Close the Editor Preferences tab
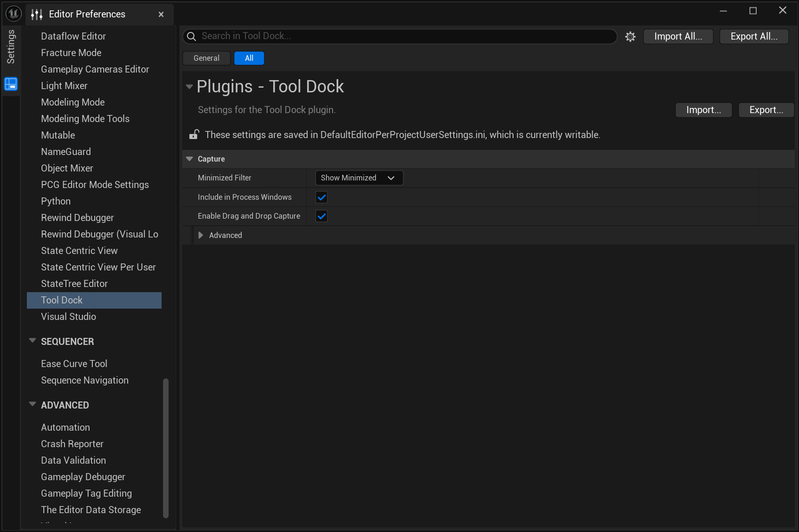This screenshot has height=532, width=799. (x=161, y=15)
